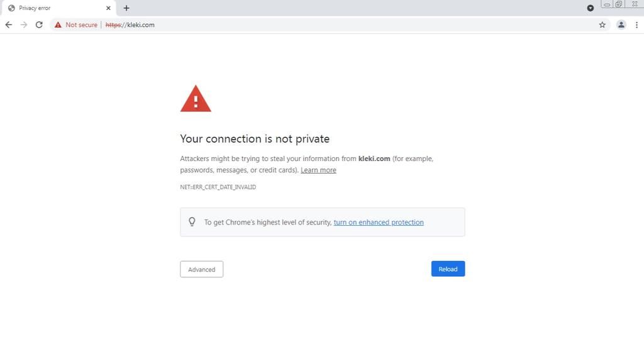The height and width of the screenshot is (344, 644).
Task: Click the NET::ERR_CERT_DATE_INVALID error code
Action: point(218,187)
